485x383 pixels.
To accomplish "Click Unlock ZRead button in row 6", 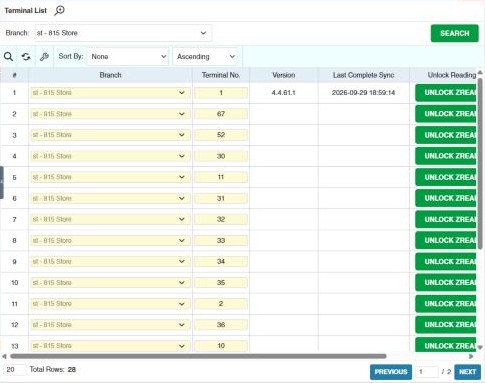I will [446, 198].
